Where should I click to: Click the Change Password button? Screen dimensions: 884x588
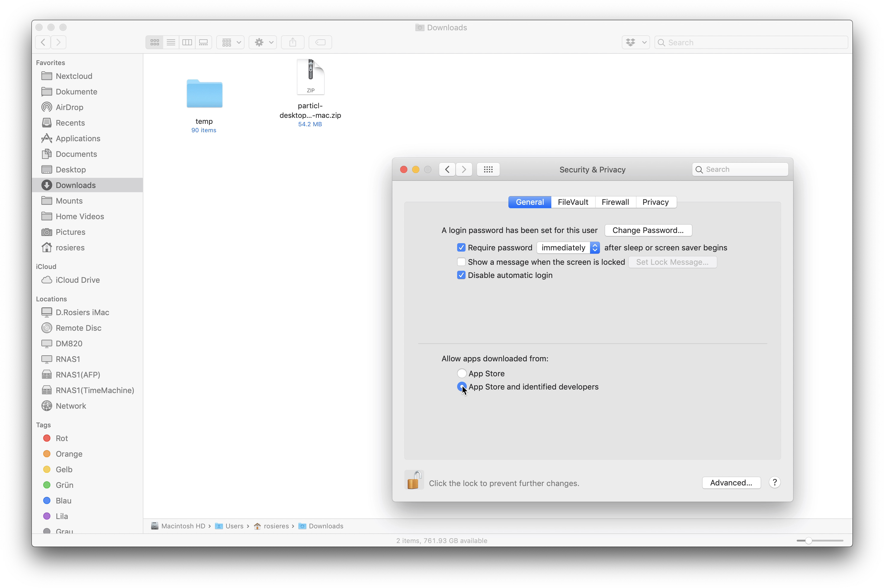coord(648,230)
